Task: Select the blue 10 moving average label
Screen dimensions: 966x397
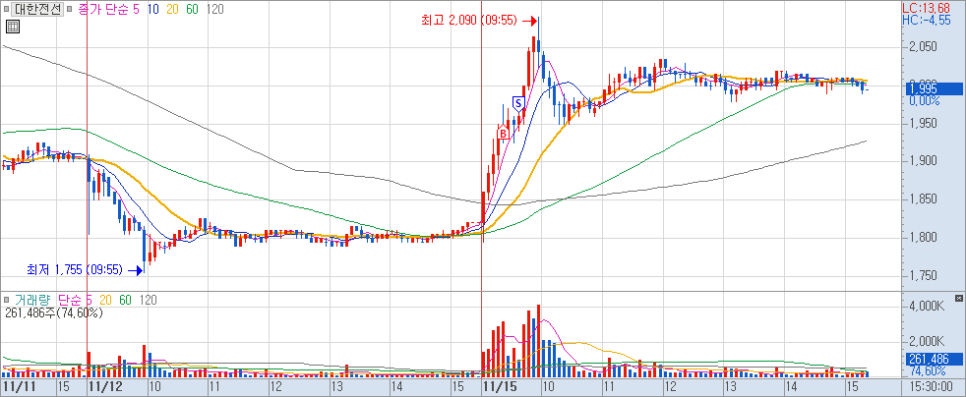Action: click(152, 9)
